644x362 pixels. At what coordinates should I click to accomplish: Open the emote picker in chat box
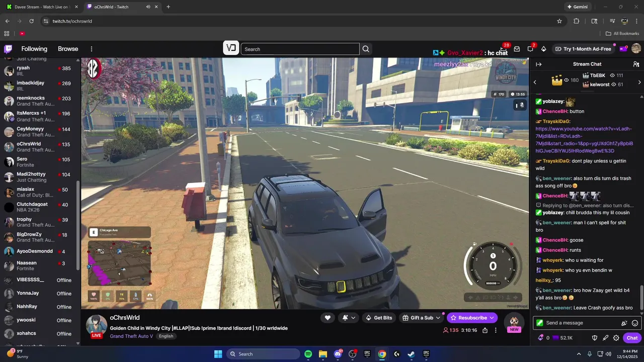tap(635, 323)
